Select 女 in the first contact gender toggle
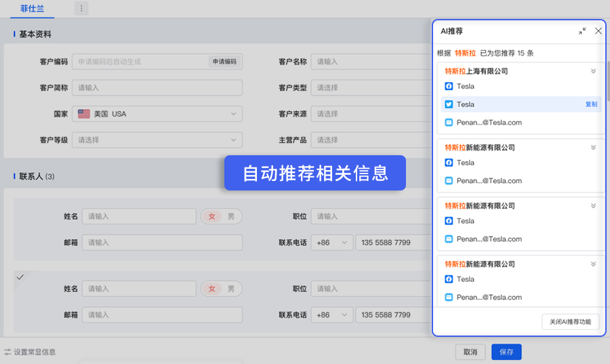 211,216
